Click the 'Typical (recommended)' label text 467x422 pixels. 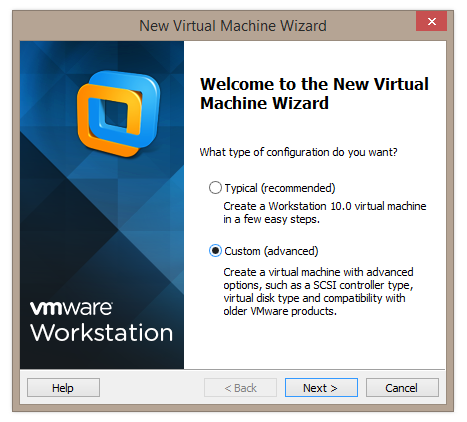coord(280,188)
